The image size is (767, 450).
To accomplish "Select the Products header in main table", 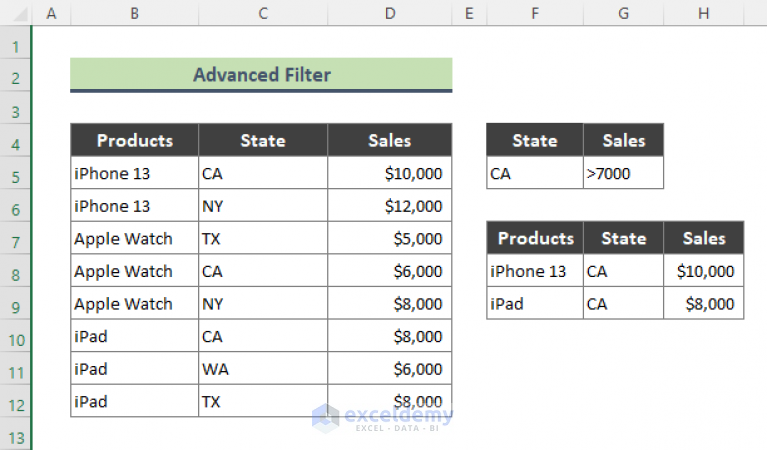I will (x=134, y=141).
